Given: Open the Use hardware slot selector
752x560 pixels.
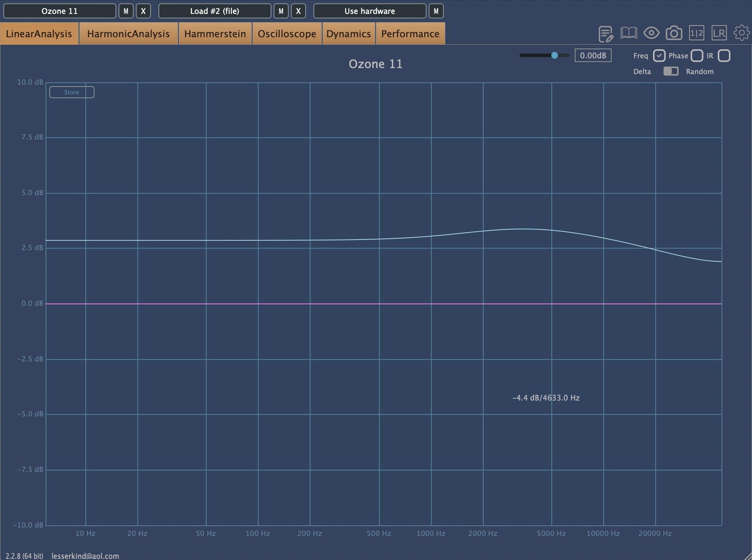Looking at the screenshot, I should (x=370, y=11).
